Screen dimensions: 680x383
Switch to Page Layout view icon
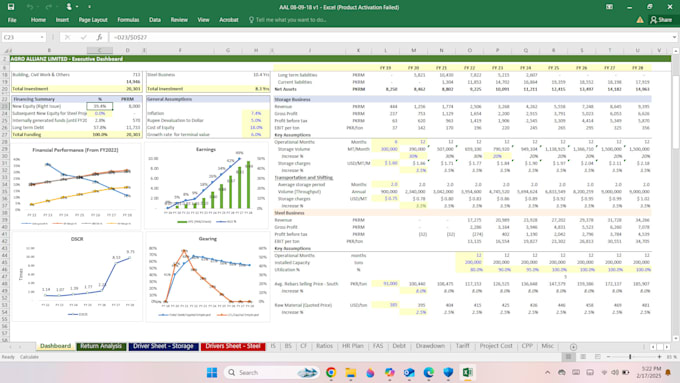583,357
